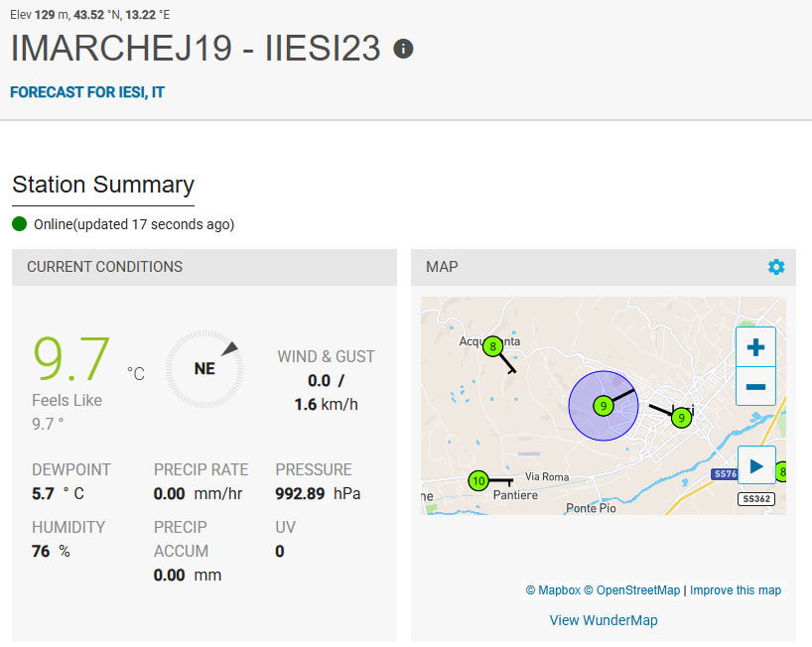The width and height of the screenshot is (812, 647).
Task: Click station marker 9 outside the blue circle
Action: click(x=680, y=418)
